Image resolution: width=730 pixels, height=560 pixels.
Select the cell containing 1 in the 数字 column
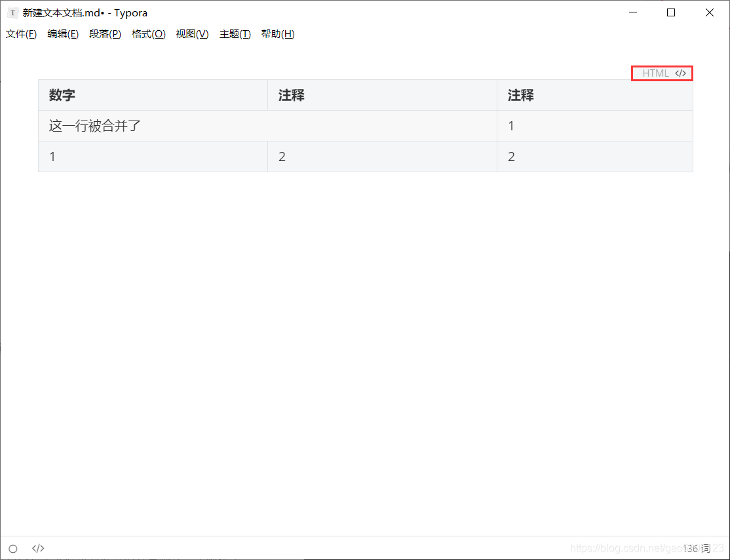pos(52,157)
